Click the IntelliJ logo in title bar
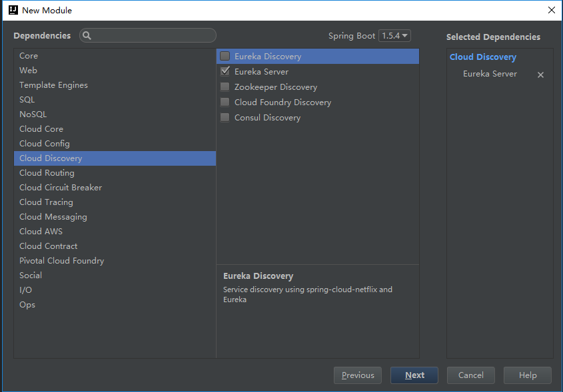Screen dimensions: 563x392 [x=12, y=10]
